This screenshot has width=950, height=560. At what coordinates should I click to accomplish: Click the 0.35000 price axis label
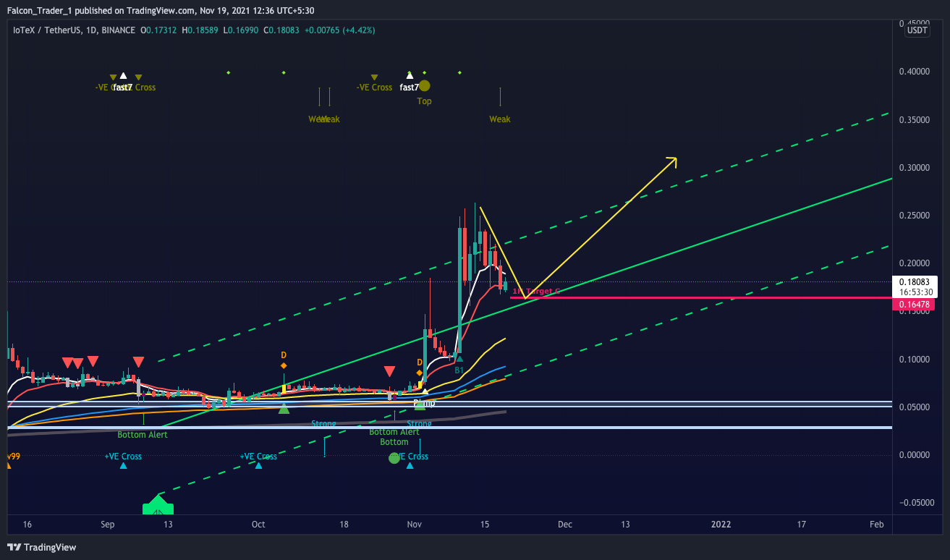click(914, 119)
